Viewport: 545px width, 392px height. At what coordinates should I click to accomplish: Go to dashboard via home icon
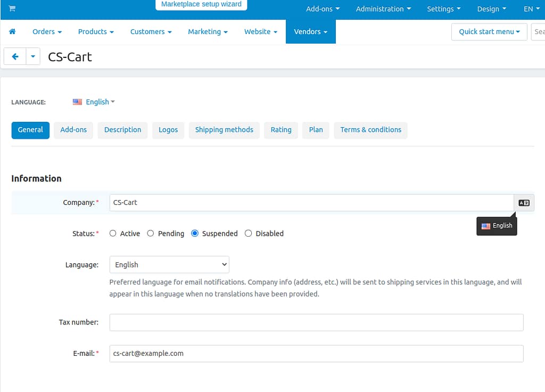point(12,32)
